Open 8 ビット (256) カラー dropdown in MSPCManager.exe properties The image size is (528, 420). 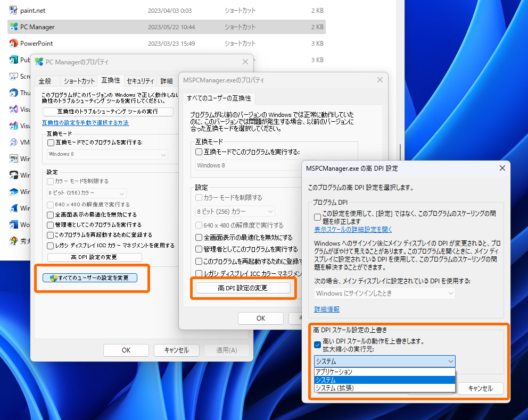point(235,212)
